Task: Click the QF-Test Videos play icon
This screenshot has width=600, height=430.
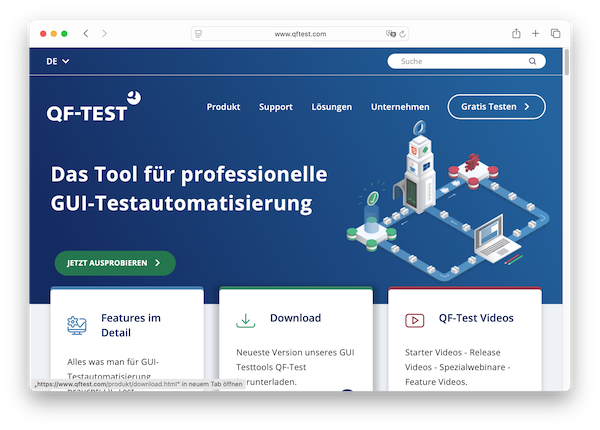Action: 414,321
